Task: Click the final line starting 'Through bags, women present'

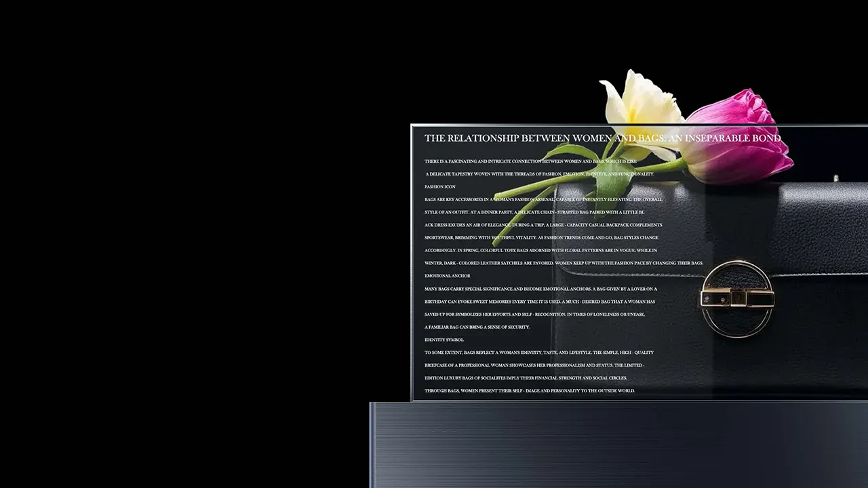Action: coord(530,391)
